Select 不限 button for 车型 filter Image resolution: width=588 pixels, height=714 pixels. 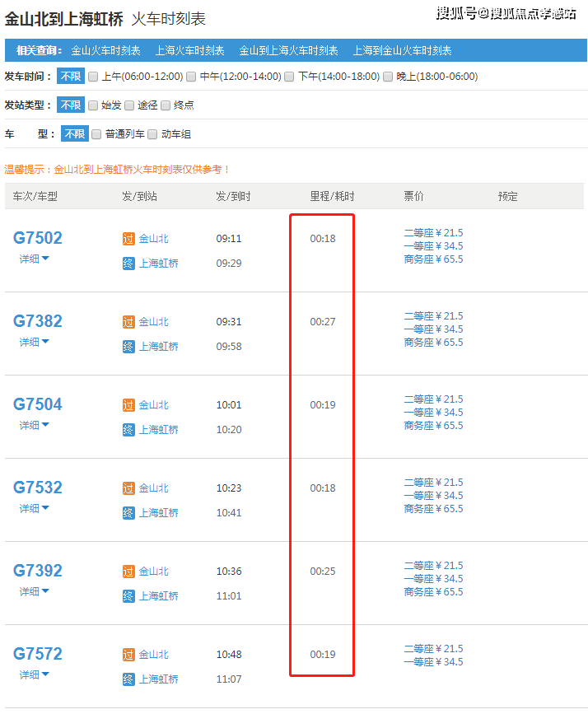pos(75,134)
